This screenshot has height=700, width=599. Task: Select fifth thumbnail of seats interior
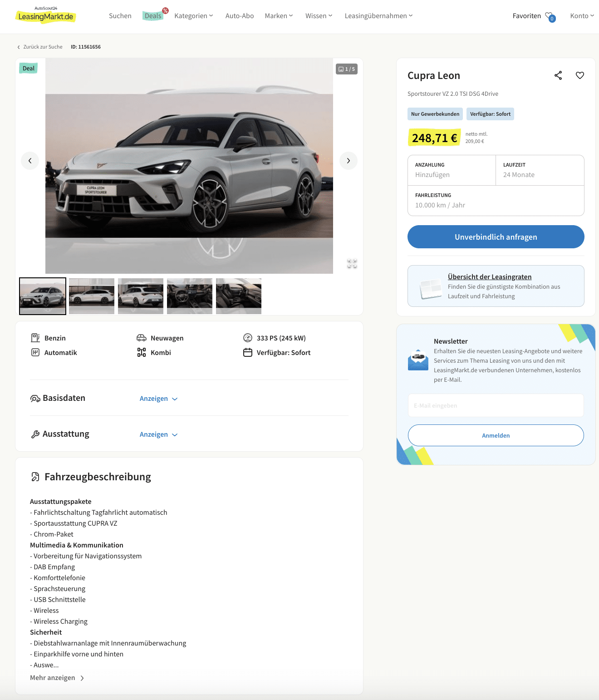[x=239, y=296]
